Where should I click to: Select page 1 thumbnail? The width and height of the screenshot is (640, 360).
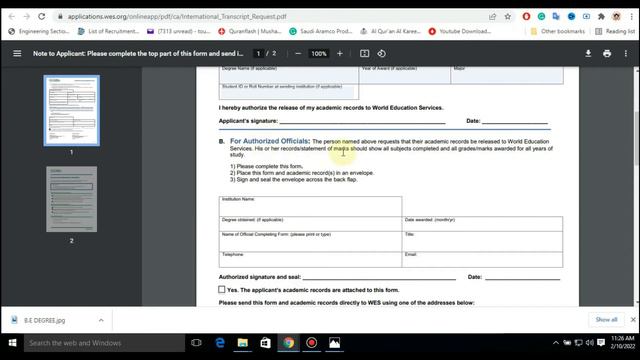point(71,111)
